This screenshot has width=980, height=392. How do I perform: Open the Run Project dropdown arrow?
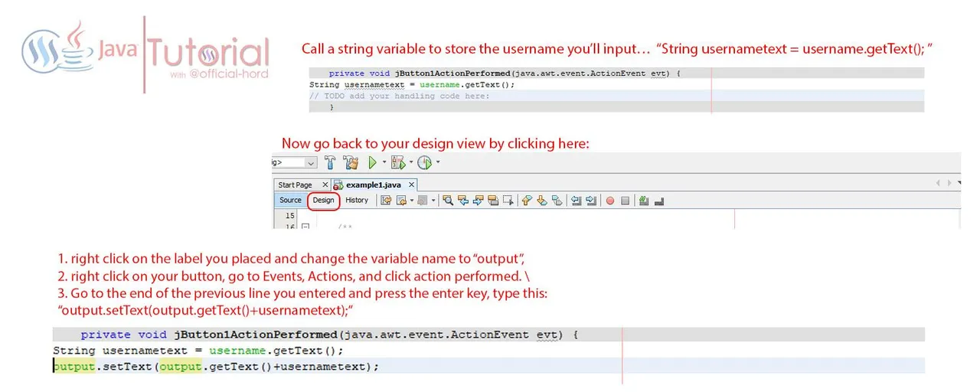(384, 162)
